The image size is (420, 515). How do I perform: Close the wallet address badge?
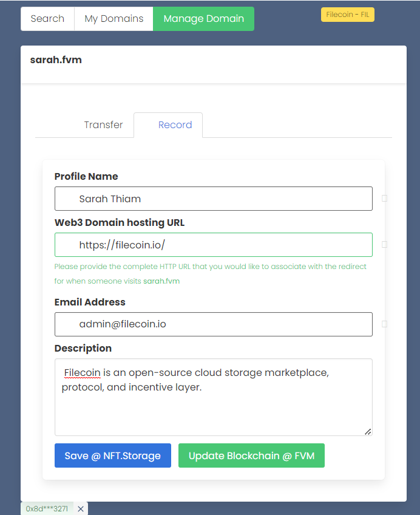81,509
